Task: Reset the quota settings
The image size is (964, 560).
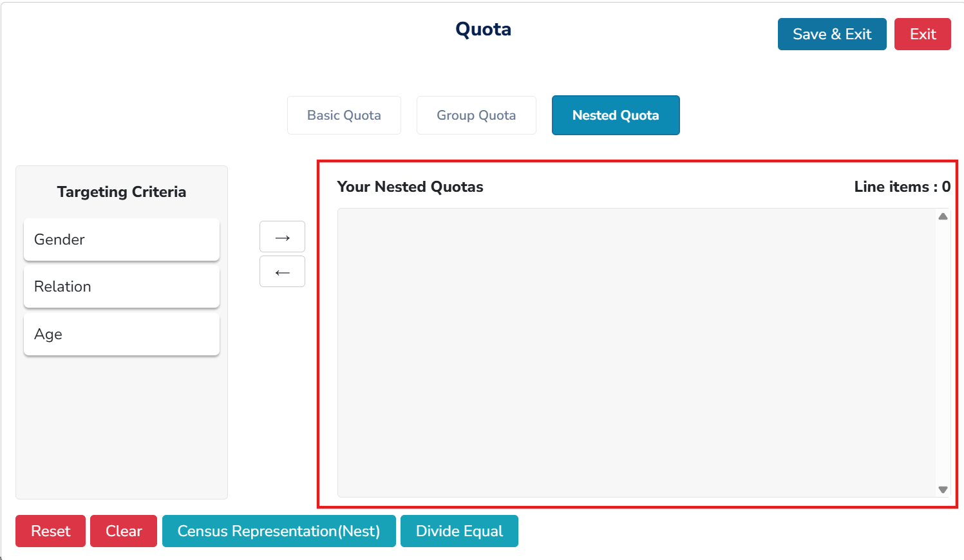Action: 50,531
